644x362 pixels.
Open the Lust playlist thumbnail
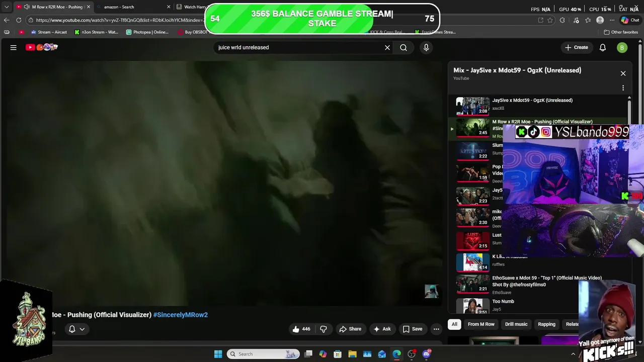(x=472, y=241)
